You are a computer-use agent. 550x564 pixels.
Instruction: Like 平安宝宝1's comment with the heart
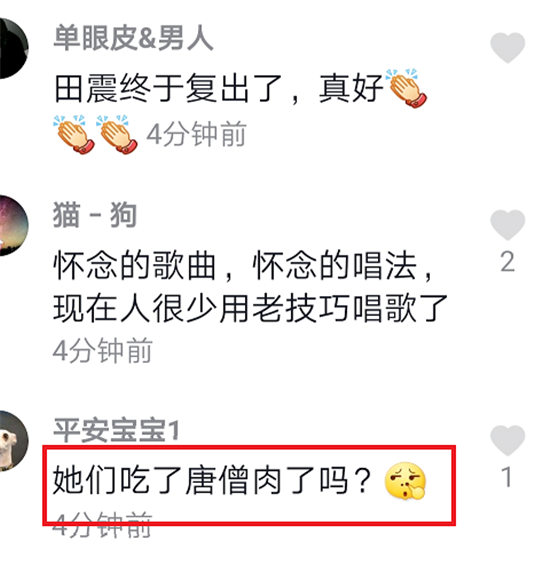[x=508, y=440]
